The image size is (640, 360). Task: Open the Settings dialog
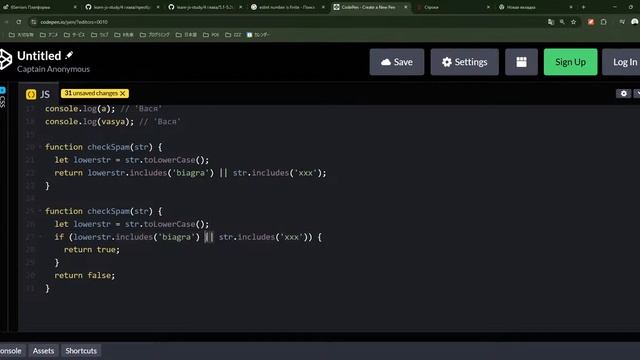coord(464,62)
